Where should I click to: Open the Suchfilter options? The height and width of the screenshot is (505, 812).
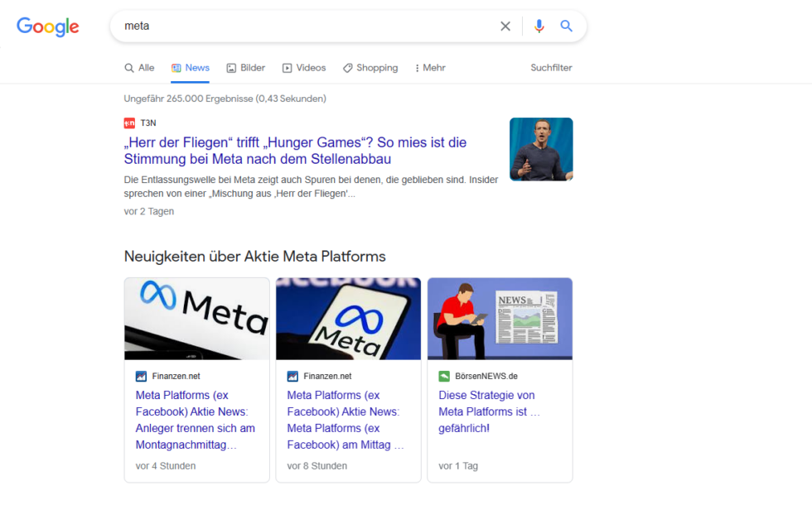tap(551, 68)
